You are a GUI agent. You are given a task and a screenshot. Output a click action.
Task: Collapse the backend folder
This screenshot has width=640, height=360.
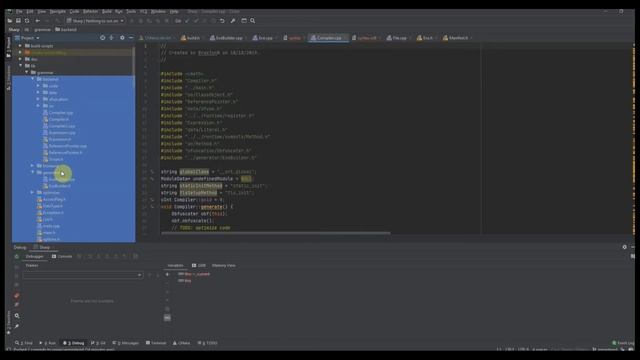pos(33,79)
